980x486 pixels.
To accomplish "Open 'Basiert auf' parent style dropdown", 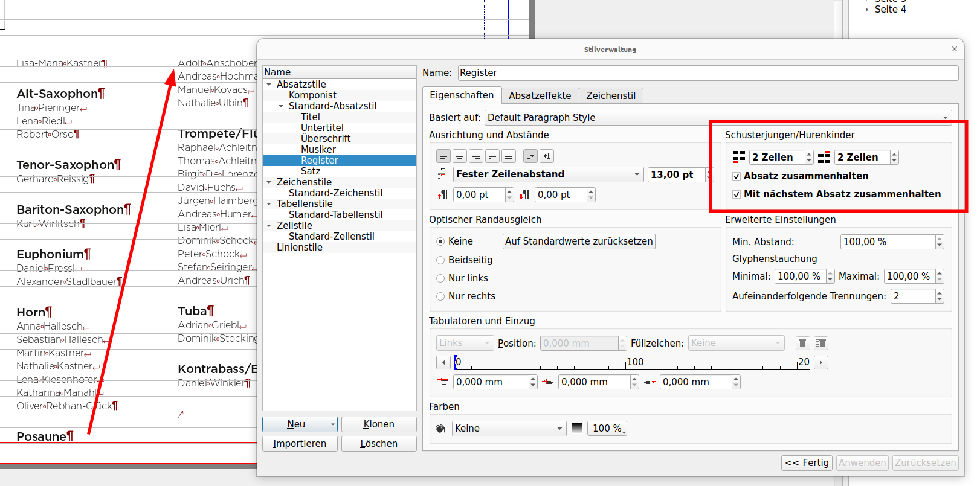I will pyautogui.click(x=718, y=117).
